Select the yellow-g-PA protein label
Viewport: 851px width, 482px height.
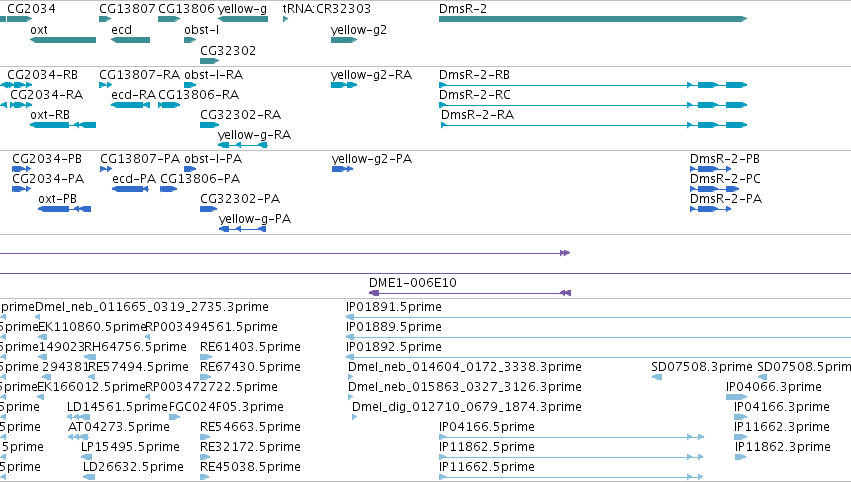coord(255,219)
